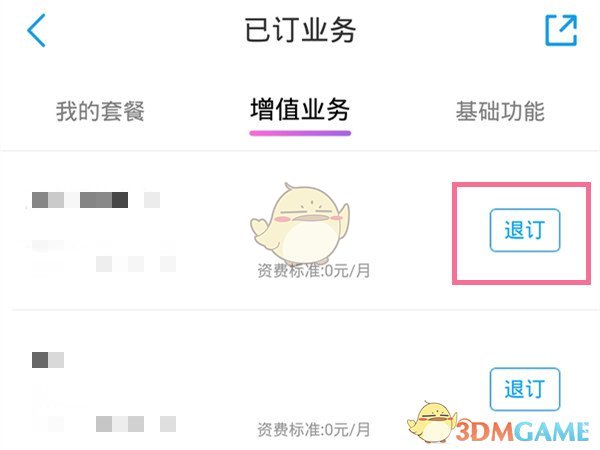The height and width of the screenshot is (450, 600).
Task: Select the blurred name of the second service
Action: (48, 360)
